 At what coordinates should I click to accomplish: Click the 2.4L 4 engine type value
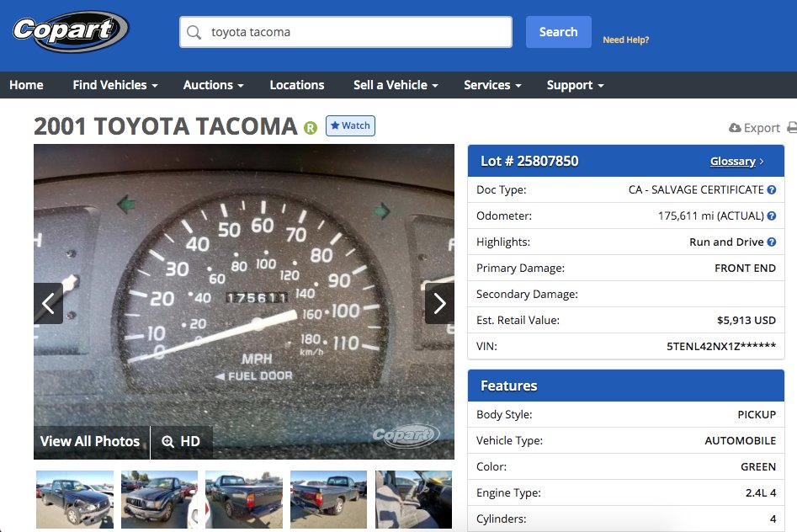tap(761, 492)
